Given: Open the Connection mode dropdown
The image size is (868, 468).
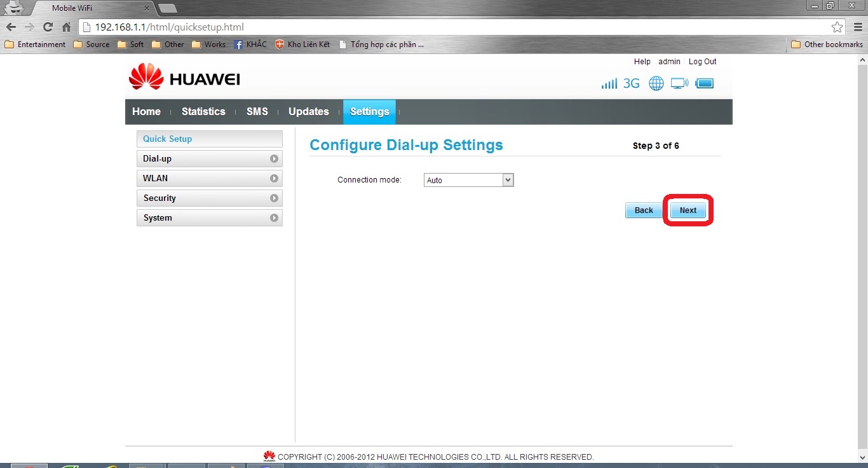Looking at the screenshot, I should pos(468,180).
